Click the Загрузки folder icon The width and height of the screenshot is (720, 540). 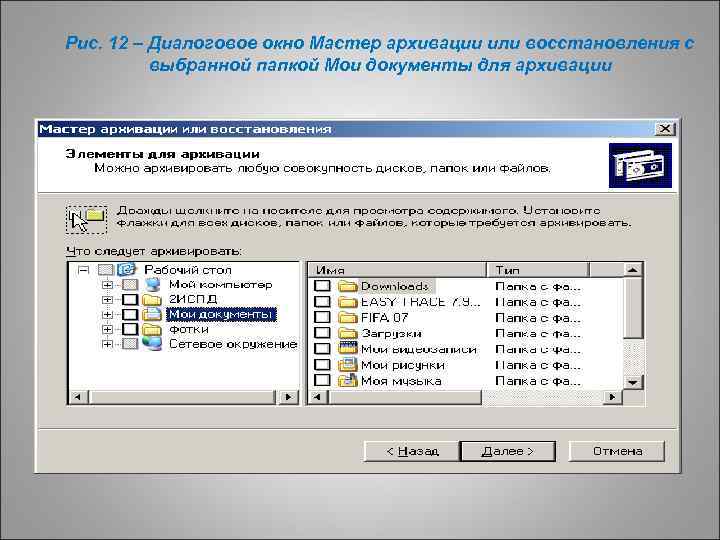(348, 333)
